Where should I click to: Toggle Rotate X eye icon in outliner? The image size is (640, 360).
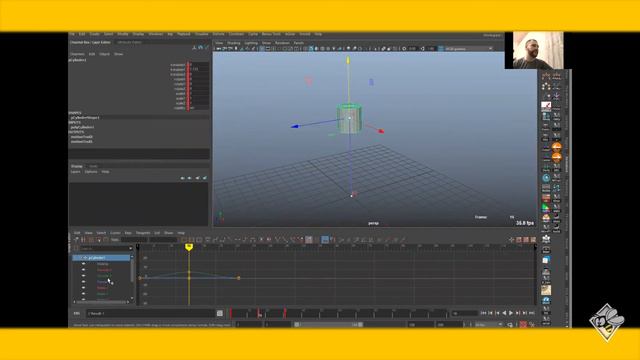coord(84,288)
